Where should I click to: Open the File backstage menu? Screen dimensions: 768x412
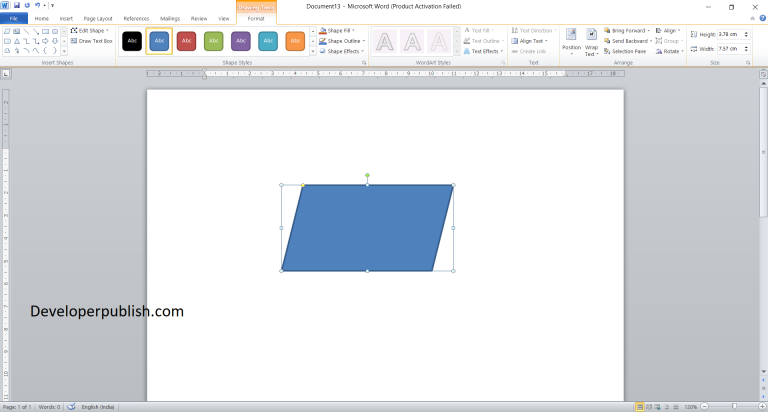click(14, 18)
